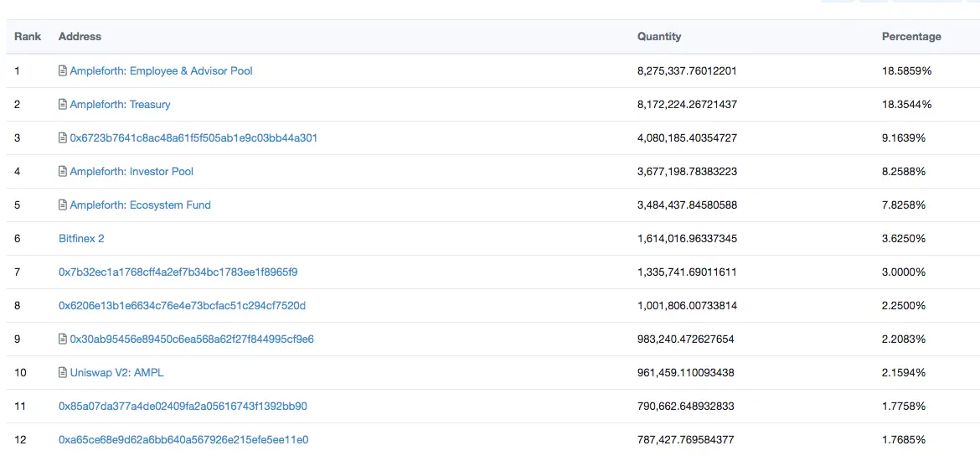Select quantity 3,677,198.78383223
Image resolution: width=980 pixels, height=456 pixels.
(x=687, y=171)
